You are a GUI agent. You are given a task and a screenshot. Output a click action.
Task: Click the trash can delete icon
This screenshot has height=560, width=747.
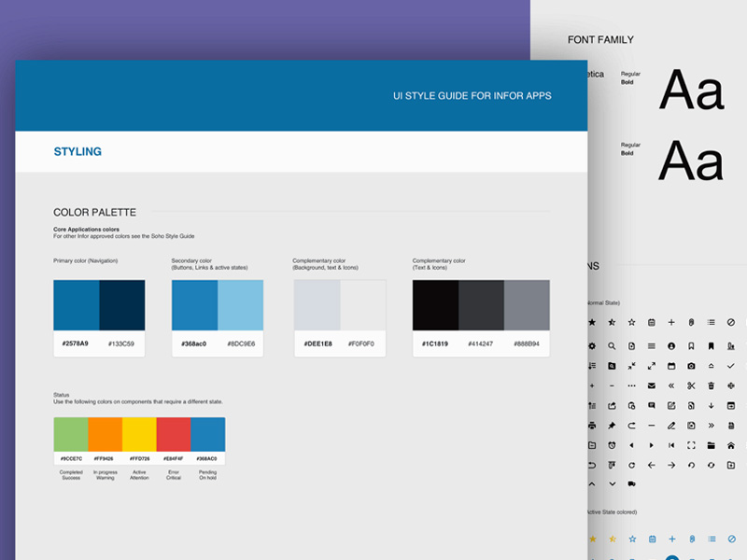[711, 385]
